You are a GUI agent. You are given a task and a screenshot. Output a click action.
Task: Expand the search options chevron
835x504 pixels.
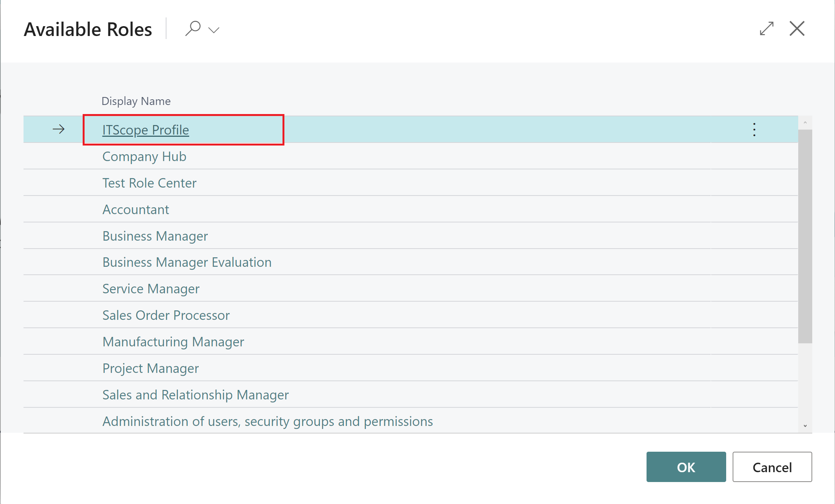pyautogui.click(x=213, y=30)
